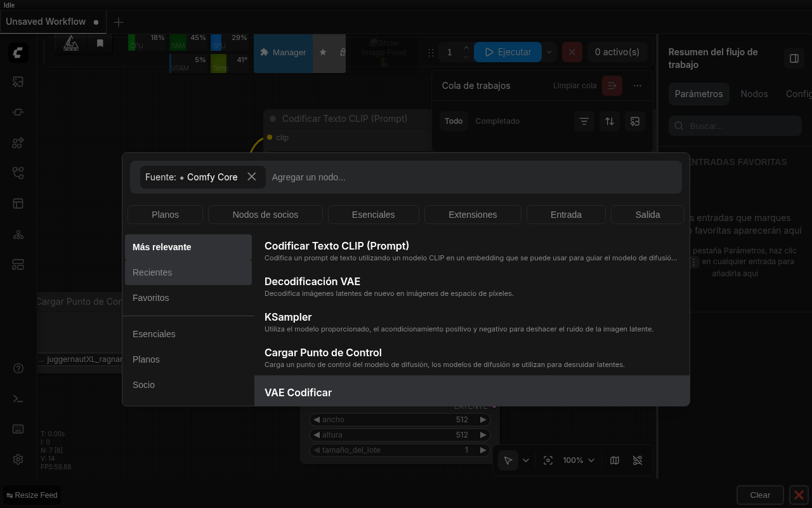The width and height of the screenshot is (812, 508).
Task: Click the queue image assets icon
Action: pos(635,121)
